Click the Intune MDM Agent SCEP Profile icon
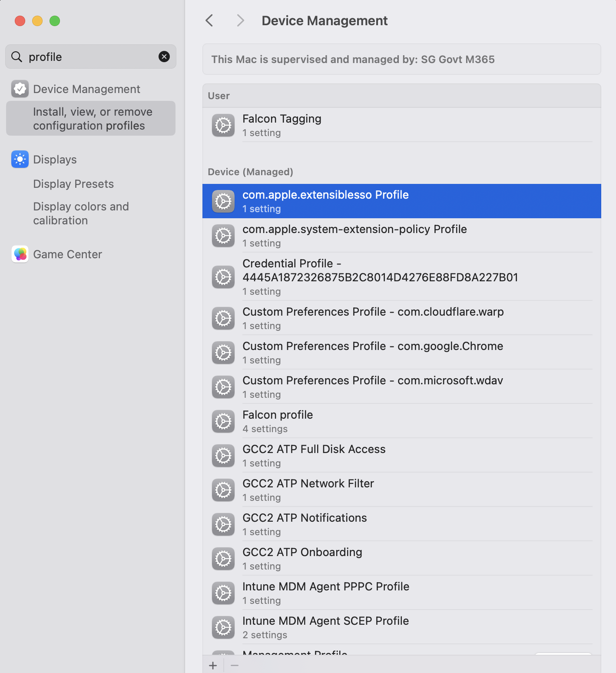 coord(223,627)
